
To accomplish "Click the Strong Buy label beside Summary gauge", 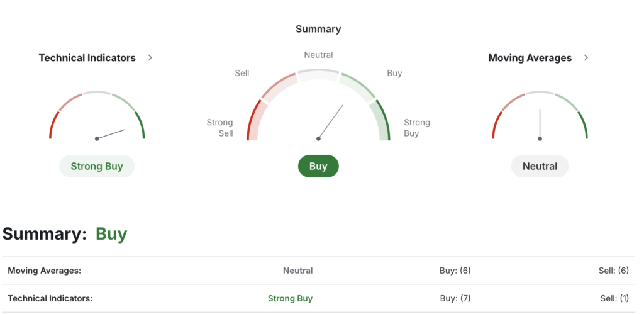I will pyautogui.click(x=416, y=128).
